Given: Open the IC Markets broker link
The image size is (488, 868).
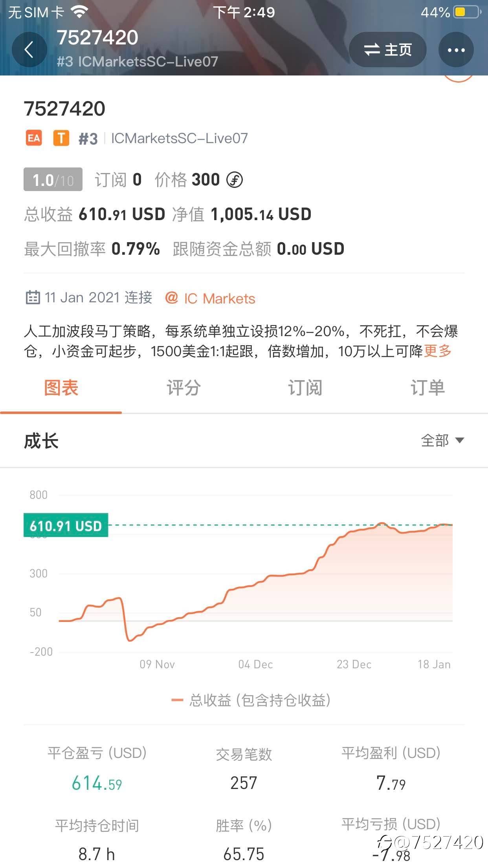Looking at the screenshot, I should (x=211, y=298).
